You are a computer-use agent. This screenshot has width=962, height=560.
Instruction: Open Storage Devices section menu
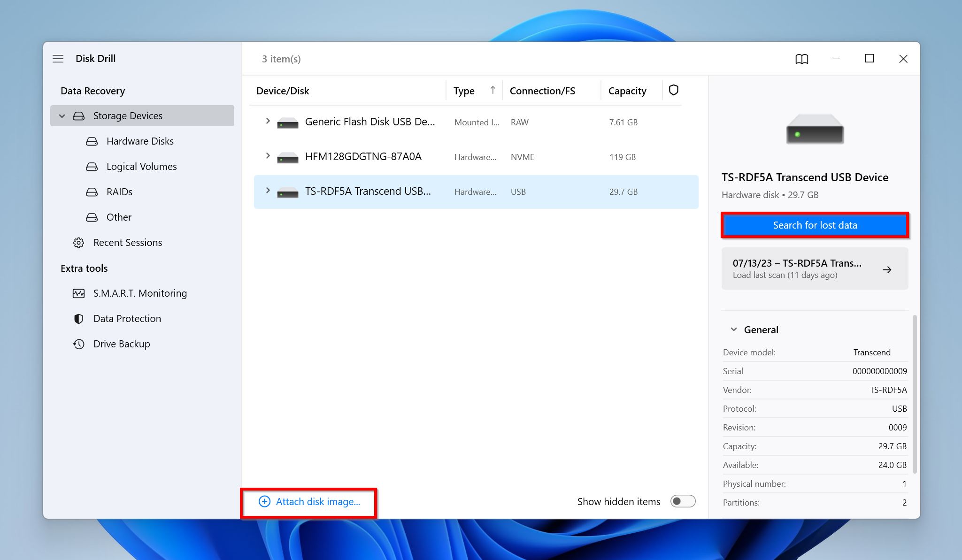point(62,115)
